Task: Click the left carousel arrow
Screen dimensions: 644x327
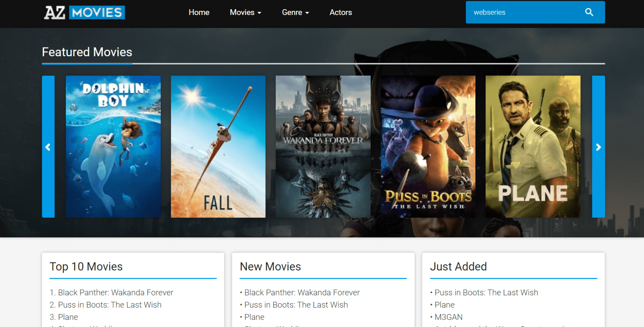Action: [48, 147]
